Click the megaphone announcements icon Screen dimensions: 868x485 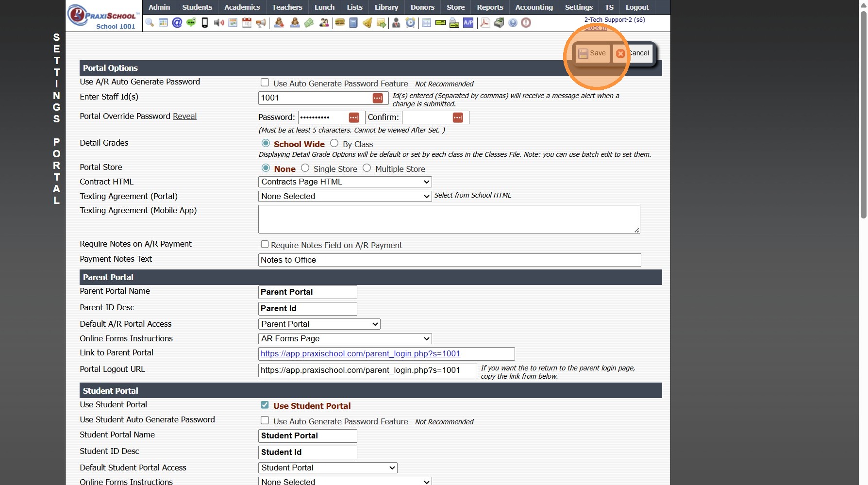pos(261,23)
